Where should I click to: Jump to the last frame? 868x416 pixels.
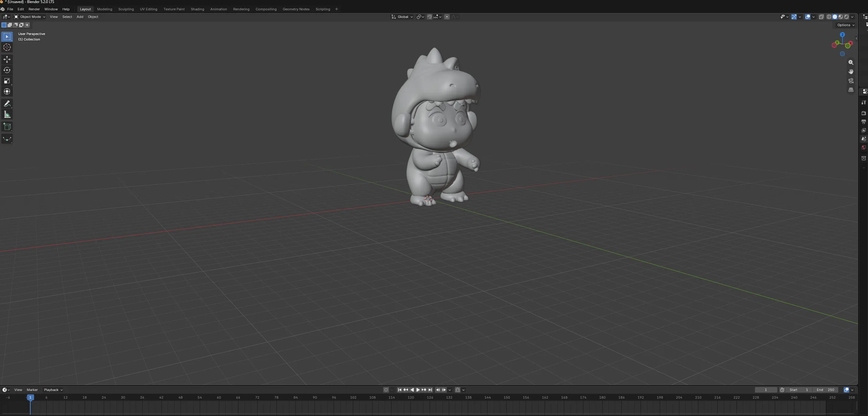[x=430, y=390]
